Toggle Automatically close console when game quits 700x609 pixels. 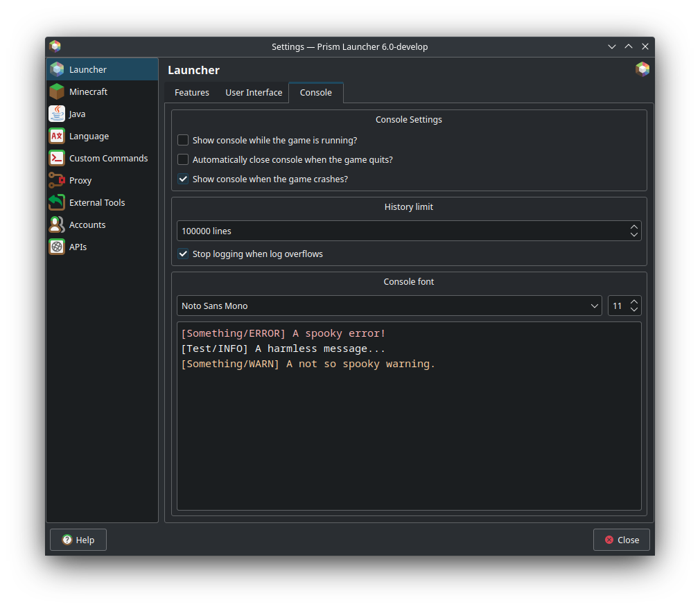click(x=183, y=160)
